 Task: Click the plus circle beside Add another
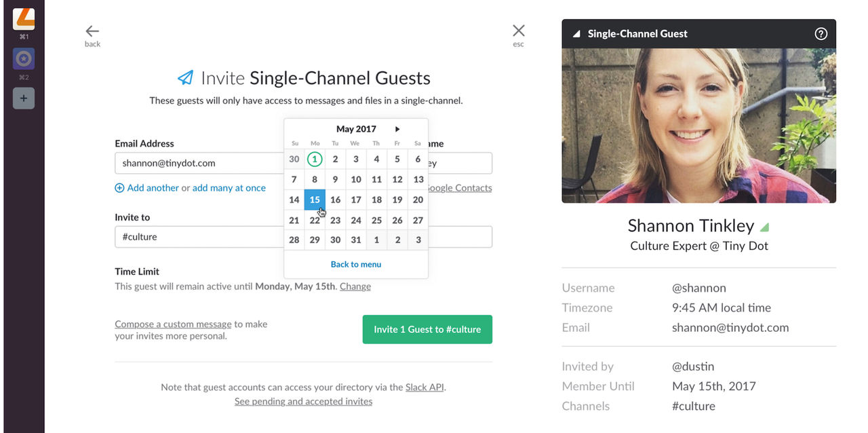point(119,188)
